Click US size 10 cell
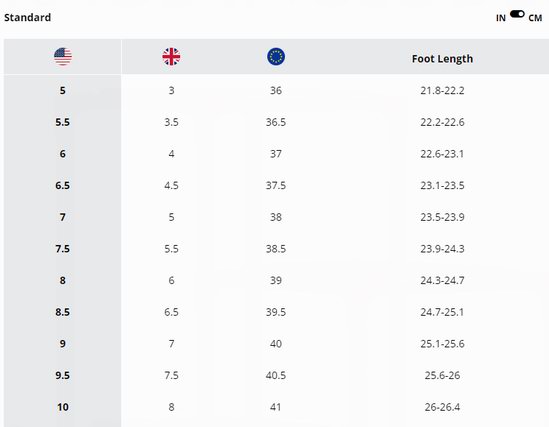549x427 pixels. [63, 407]
